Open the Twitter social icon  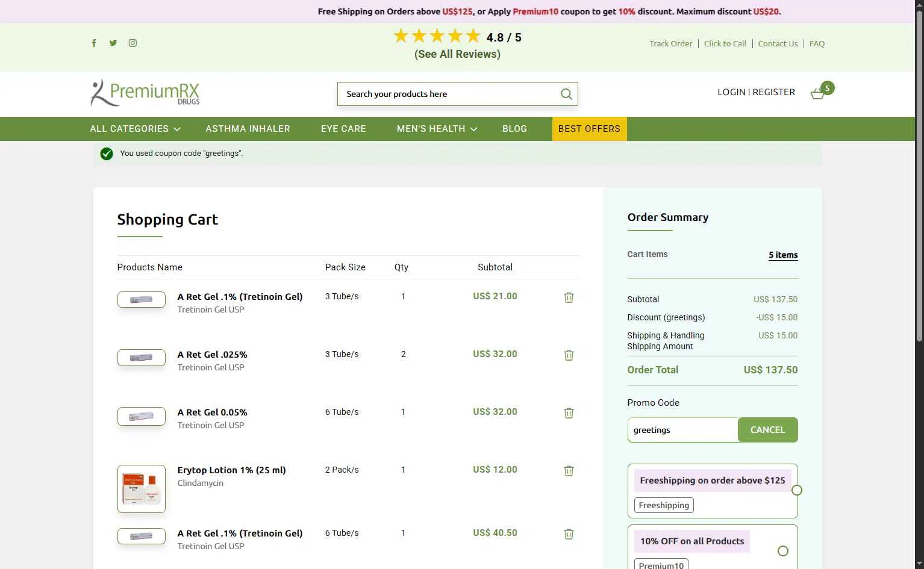click(x=113, y=43)
